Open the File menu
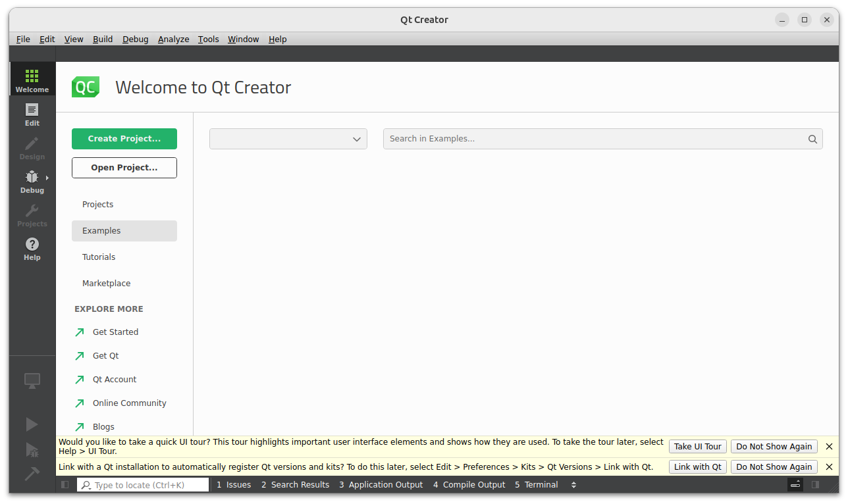Image resolution: width=848 pixels, height=504 pixels. [x=23, y=39]
